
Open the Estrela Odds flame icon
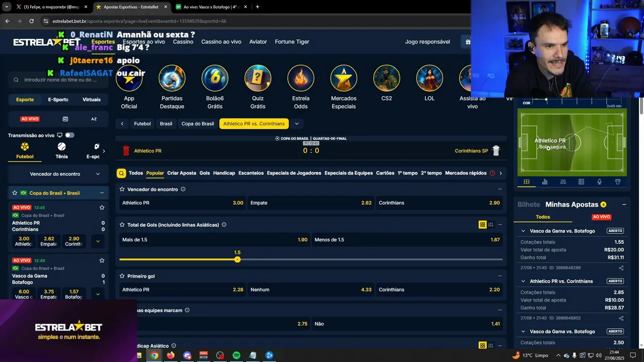pyautogui.click(x=301, y=78)
